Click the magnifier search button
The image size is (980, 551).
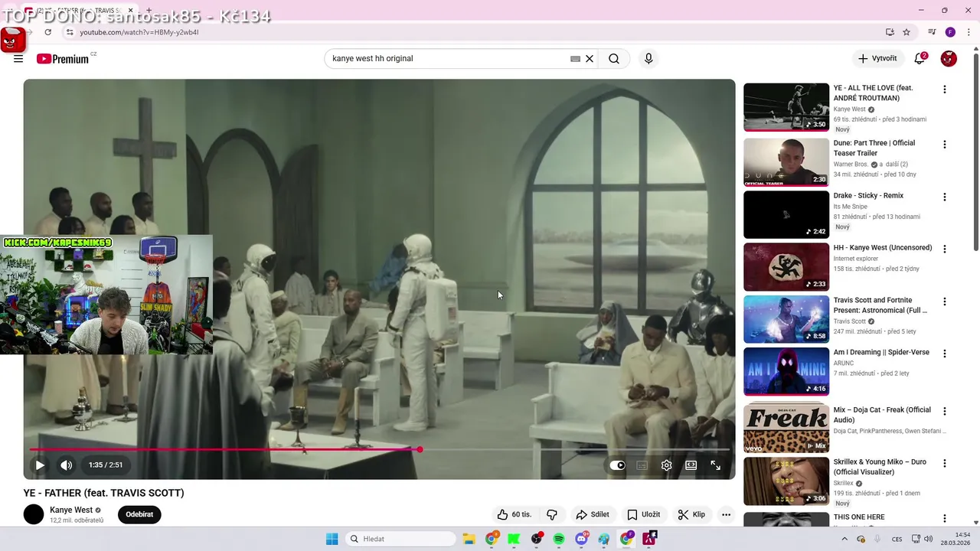click(614, 59)
